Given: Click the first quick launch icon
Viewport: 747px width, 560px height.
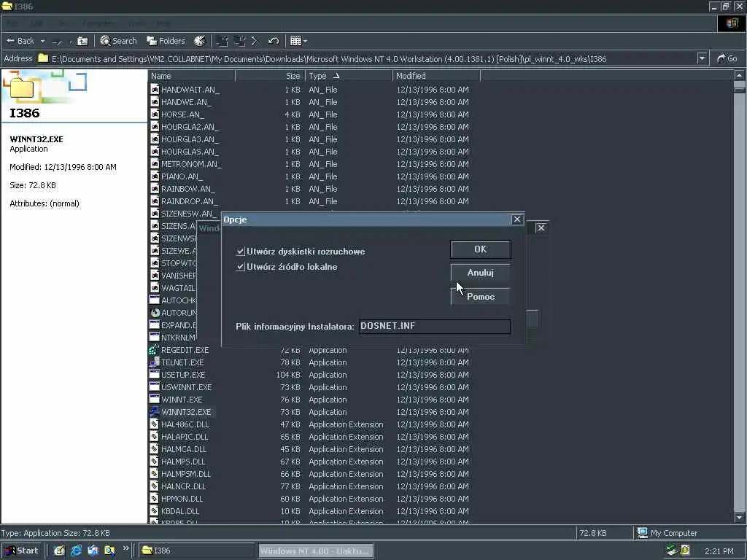Looking at the screenshot, I should (59, 551).
